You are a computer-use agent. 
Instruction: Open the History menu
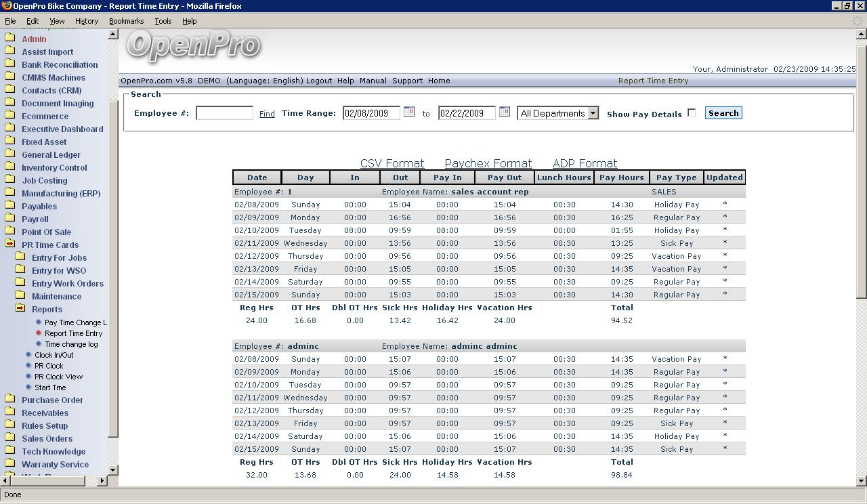(87, 21)
